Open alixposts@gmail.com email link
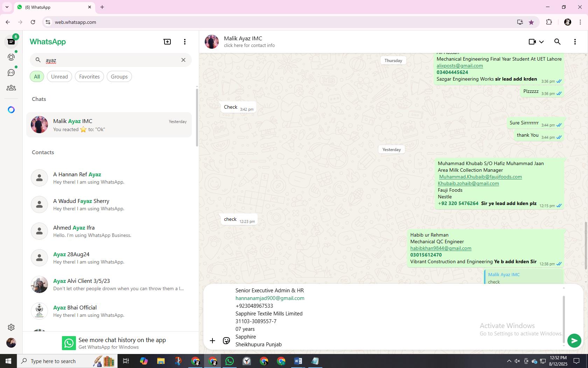 (460, 66)
